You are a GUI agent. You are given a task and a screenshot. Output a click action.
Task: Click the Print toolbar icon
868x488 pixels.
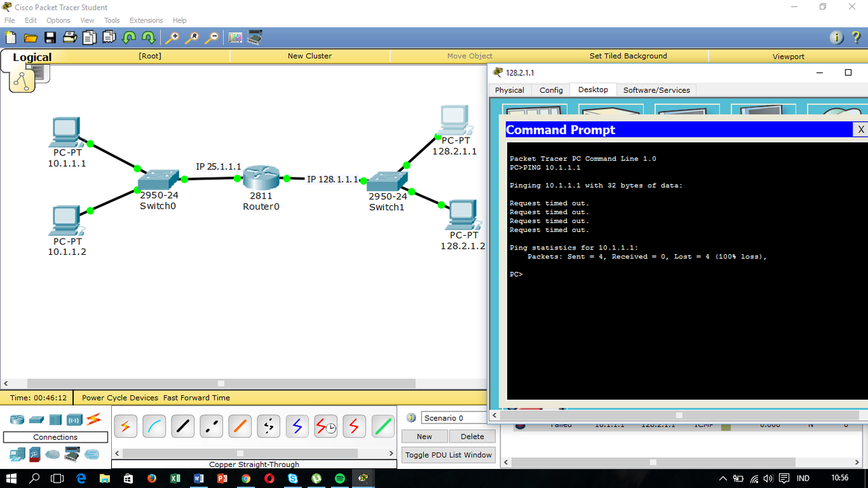[x=70, y=38]
